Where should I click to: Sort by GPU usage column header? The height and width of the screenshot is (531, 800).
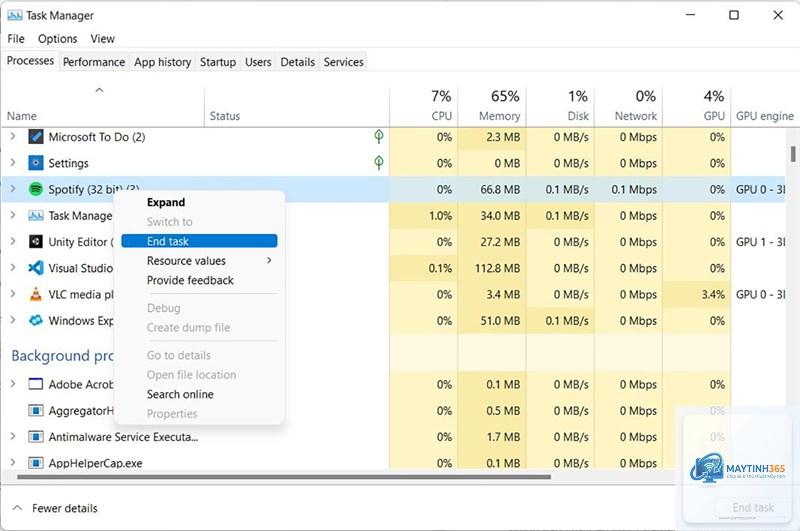(x=696, y=106)
